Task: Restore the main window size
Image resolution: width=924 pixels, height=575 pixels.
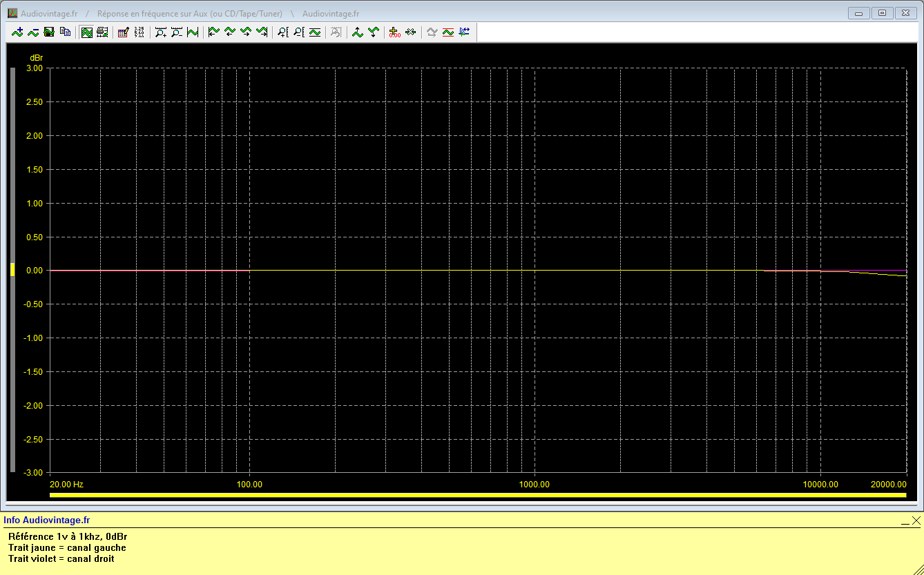Action: [x=882, y=13]
